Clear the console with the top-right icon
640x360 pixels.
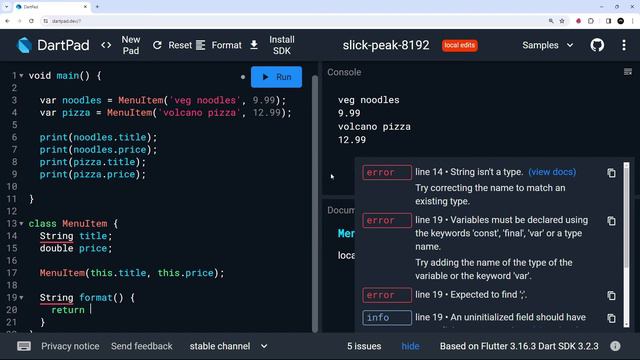pos(628,72)
